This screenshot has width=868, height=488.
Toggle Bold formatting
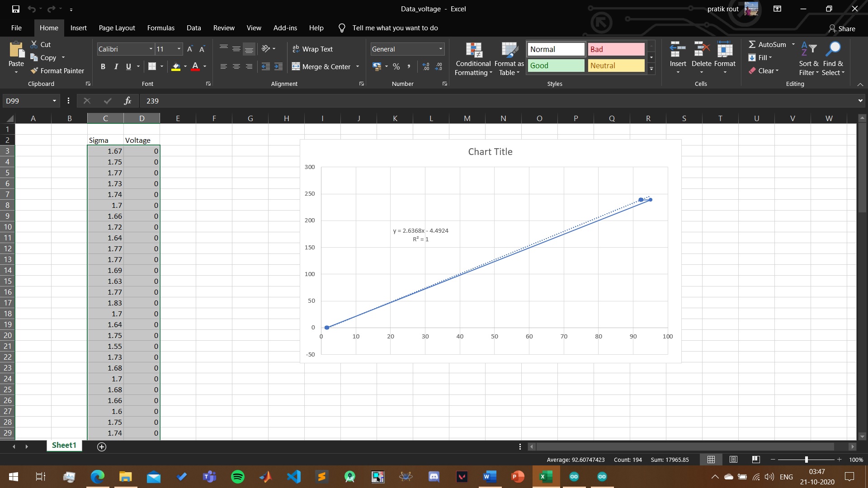[103, 66]
